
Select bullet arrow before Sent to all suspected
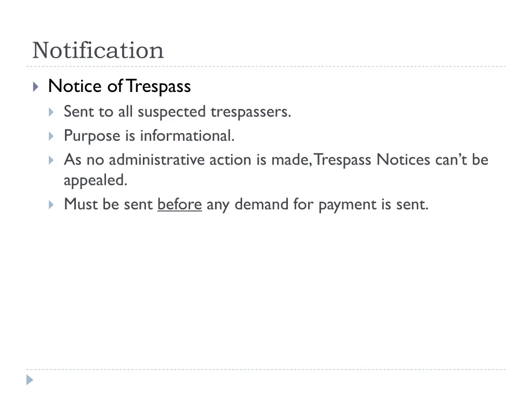pyautogui.click(x=51, y=112)
